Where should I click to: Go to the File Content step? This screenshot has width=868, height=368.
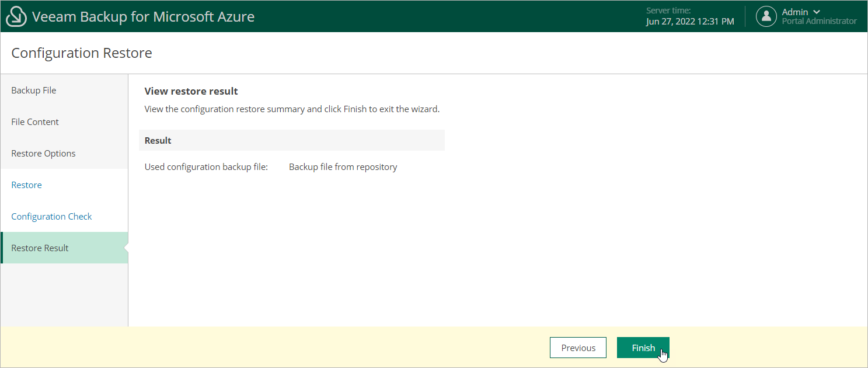pos(64,121)
